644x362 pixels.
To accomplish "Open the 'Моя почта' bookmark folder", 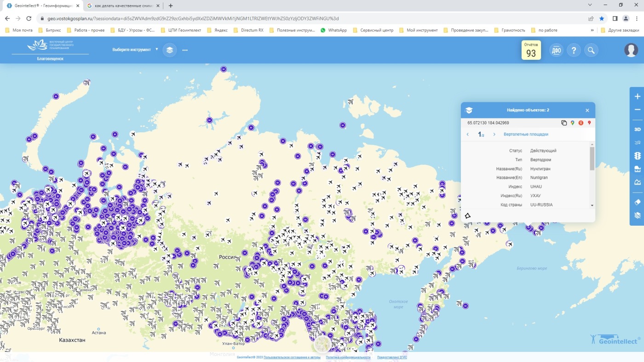I will click(19, 30).
